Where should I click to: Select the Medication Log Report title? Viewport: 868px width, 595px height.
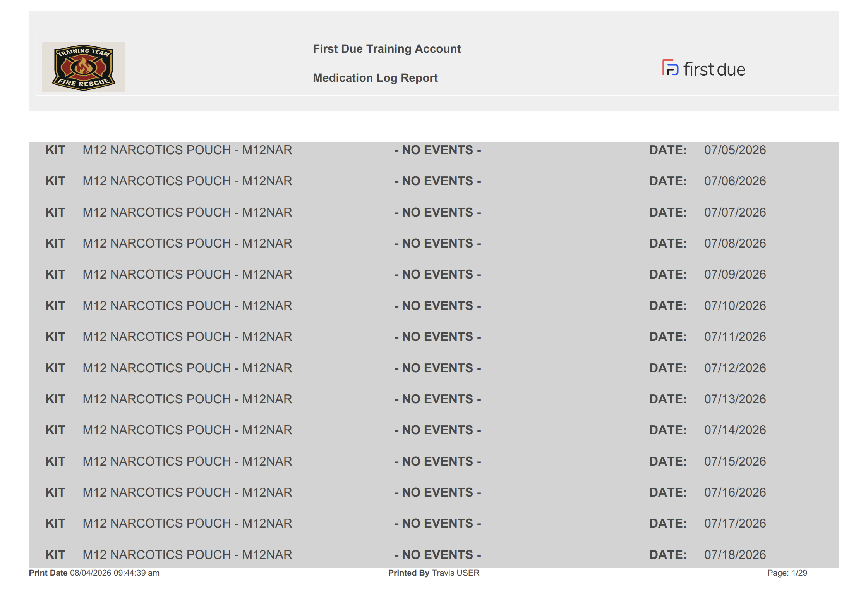click(x=375, y=78)
